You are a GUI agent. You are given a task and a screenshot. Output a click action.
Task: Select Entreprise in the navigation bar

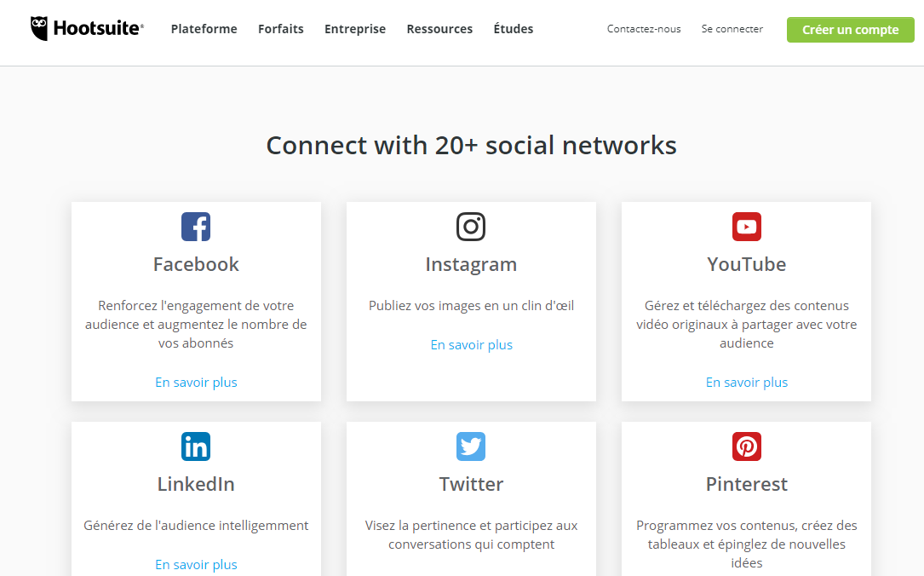pos(355,29)
